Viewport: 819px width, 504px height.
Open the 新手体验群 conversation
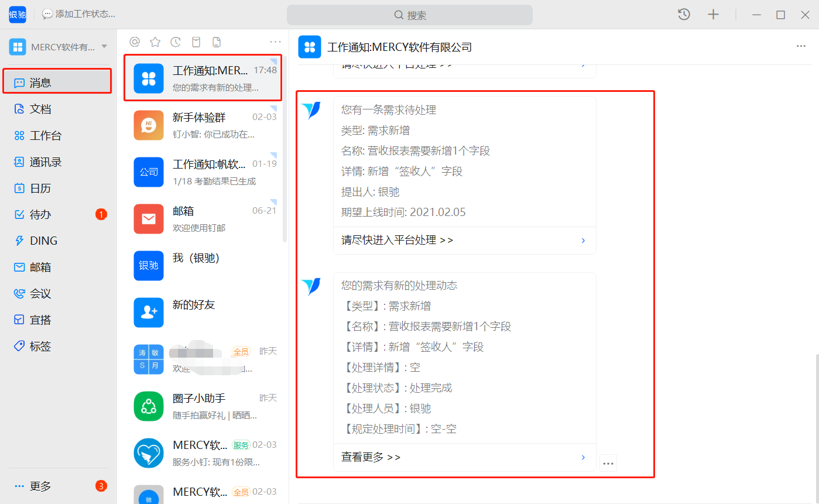203,125
